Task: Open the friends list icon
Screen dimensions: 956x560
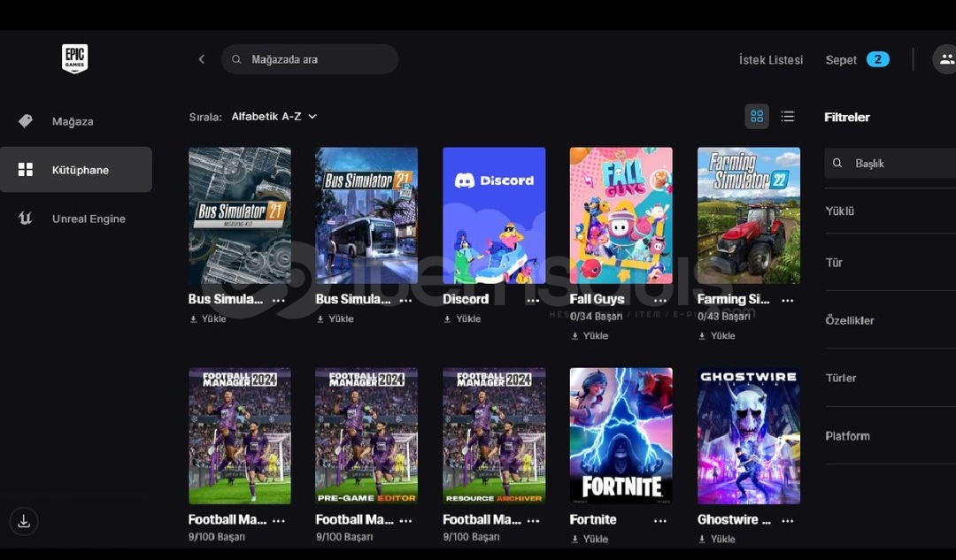Action: click(x=945, y=59)
